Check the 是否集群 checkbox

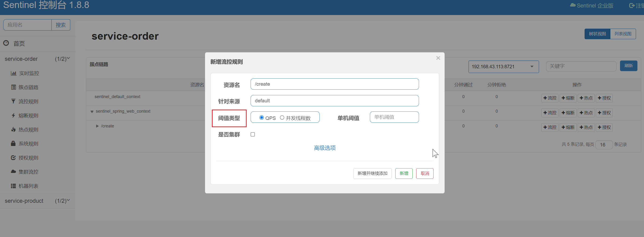tap(253, 134)
